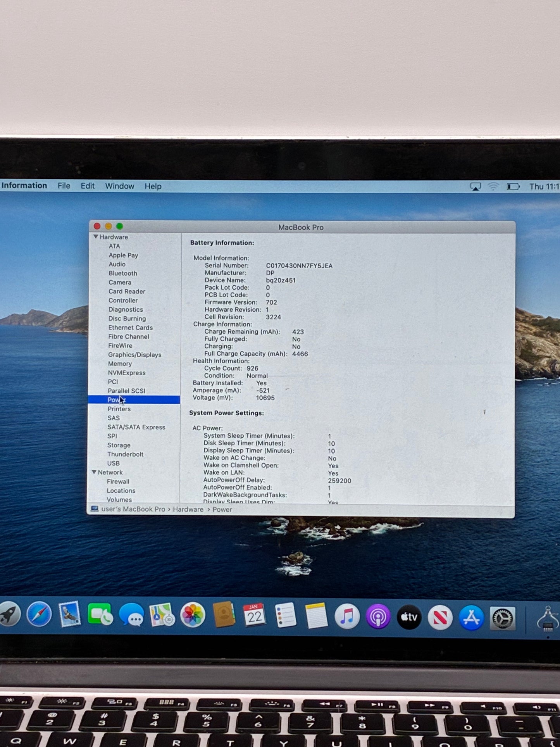Launch Safari from the Dock

point(39,615)
